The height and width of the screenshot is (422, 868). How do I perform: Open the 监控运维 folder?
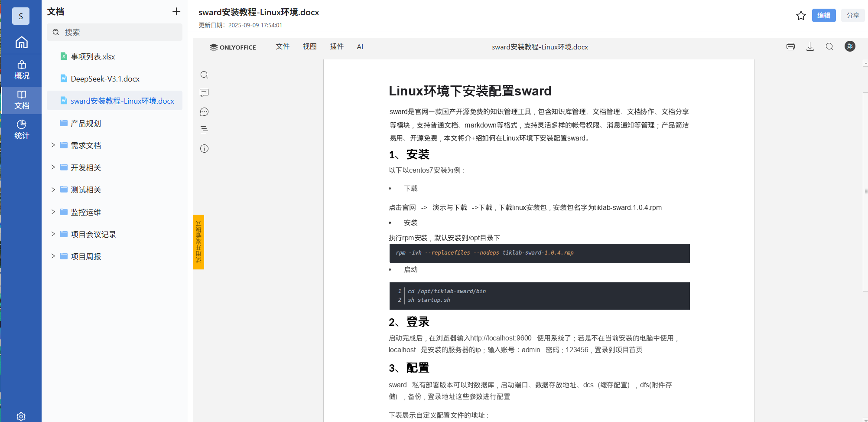[86, 212]
